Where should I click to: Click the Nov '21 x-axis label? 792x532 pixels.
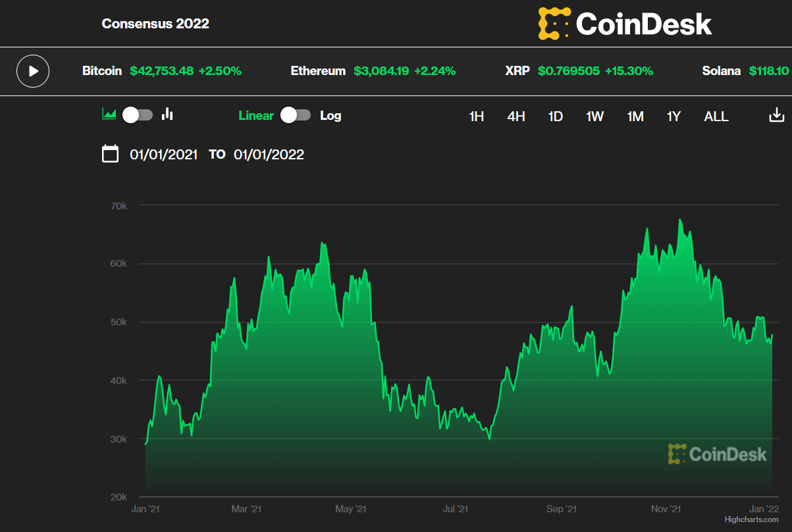[x=666, y=509]
